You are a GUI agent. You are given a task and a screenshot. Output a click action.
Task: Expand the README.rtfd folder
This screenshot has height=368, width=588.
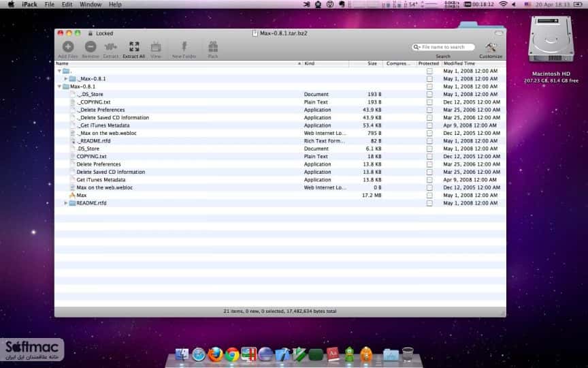65,203
